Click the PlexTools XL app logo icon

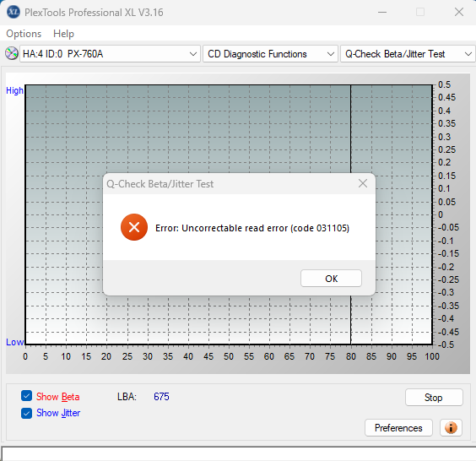click(x=13, y=12)
